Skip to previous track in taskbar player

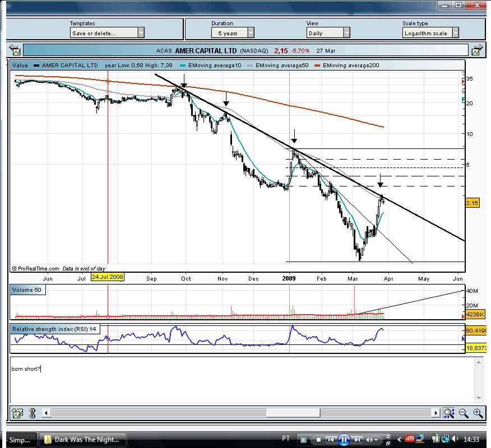[x=331, y=440]
